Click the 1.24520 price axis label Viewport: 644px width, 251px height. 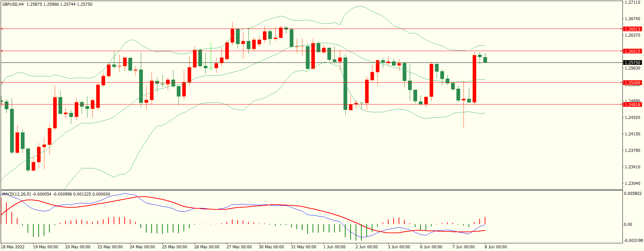[632, 118]
